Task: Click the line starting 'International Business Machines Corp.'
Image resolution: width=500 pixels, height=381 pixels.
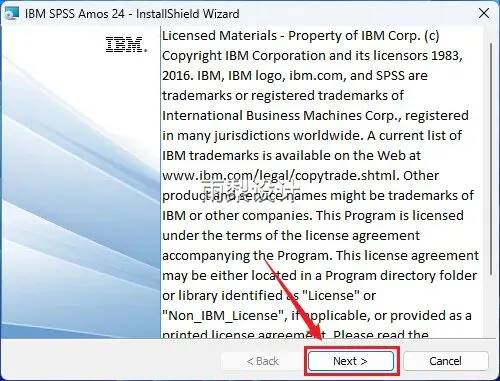Action: click(x=315, y=116)
